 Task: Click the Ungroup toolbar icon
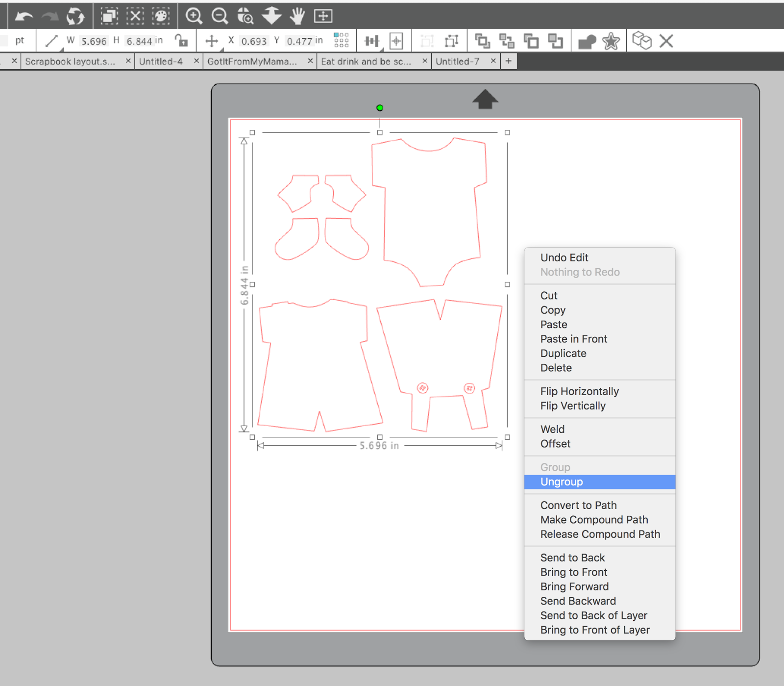tap(451, 41)
